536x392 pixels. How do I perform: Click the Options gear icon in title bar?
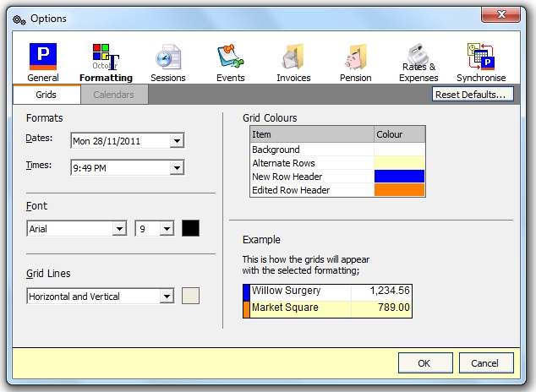(x=19, y=19)
